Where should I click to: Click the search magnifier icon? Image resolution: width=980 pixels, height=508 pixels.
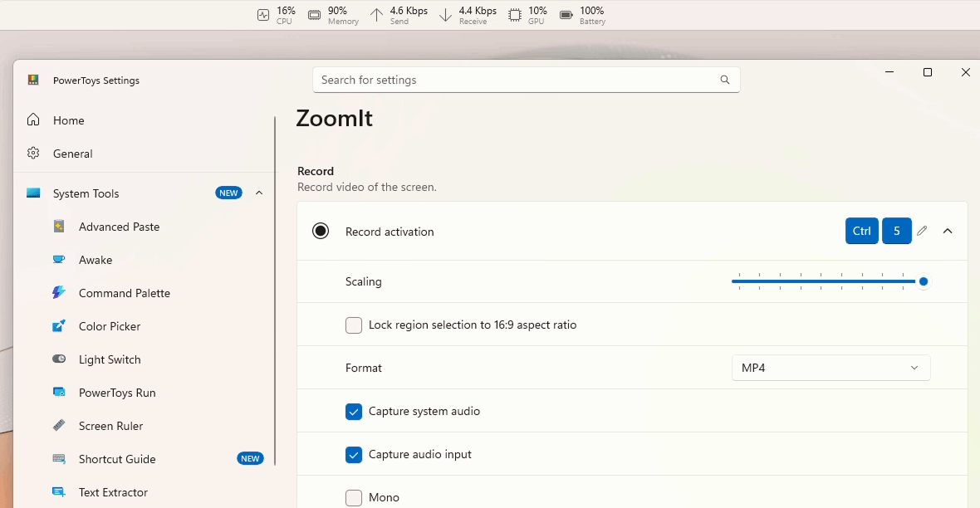point(724,80)
